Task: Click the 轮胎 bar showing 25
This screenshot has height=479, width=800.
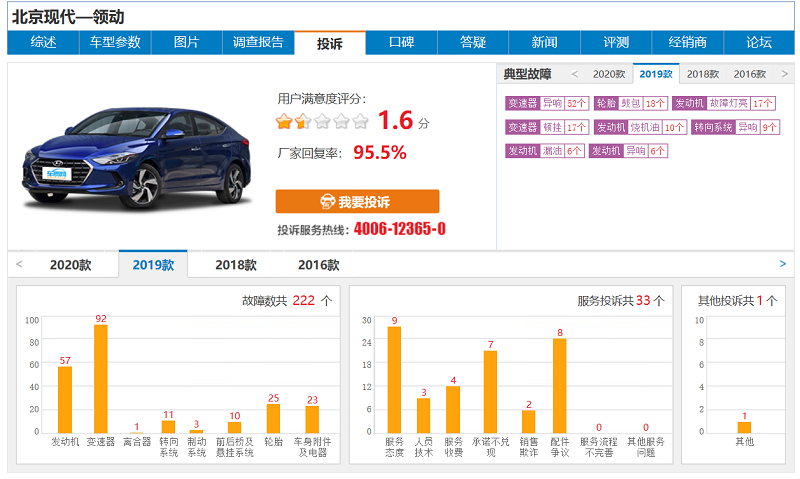Action: pyautogui.click(x=273, y=419)
